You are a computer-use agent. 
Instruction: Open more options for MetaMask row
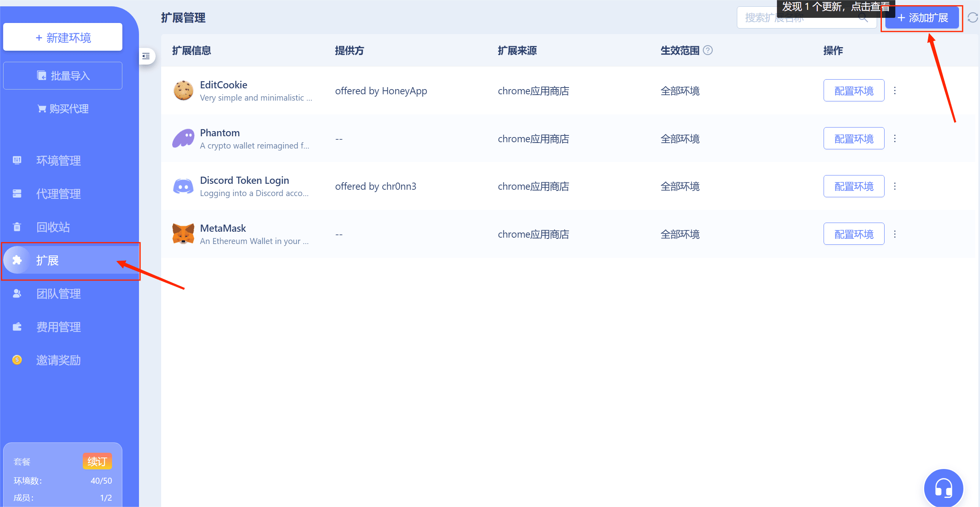(x=895, y=234)
